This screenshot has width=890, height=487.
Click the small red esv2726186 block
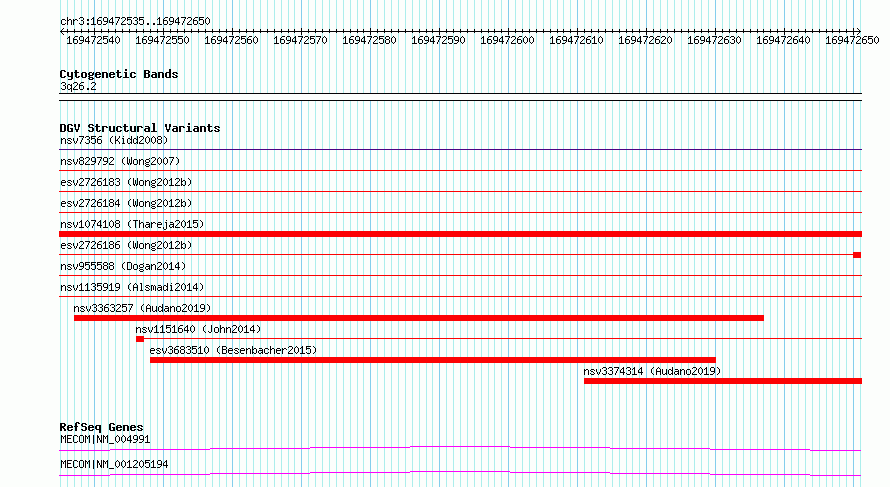coord(857,255)
